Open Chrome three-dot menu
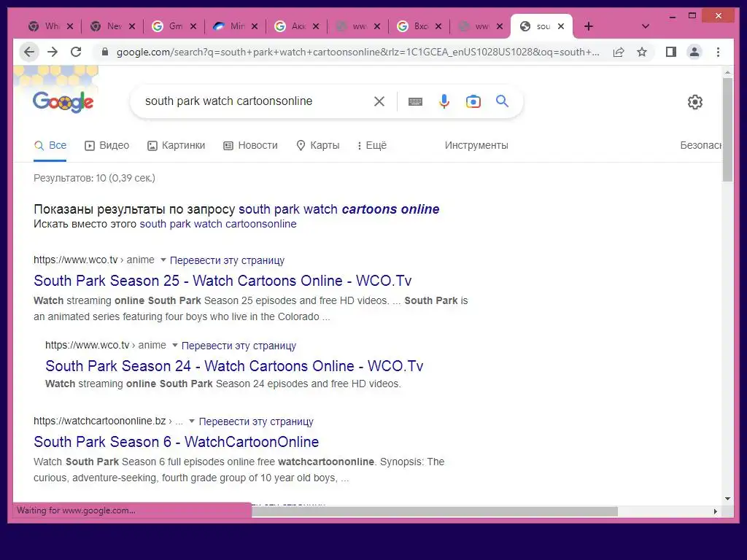Viewport: 747px width, 560px height. point(718,52)
